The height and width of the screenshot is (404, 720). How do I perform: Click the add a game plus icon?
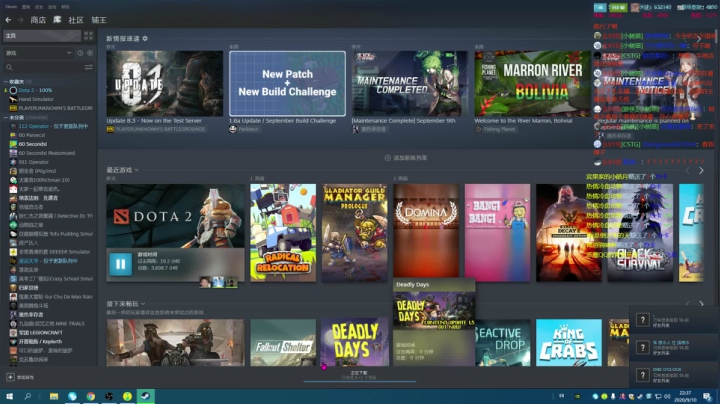coord(10,377)
